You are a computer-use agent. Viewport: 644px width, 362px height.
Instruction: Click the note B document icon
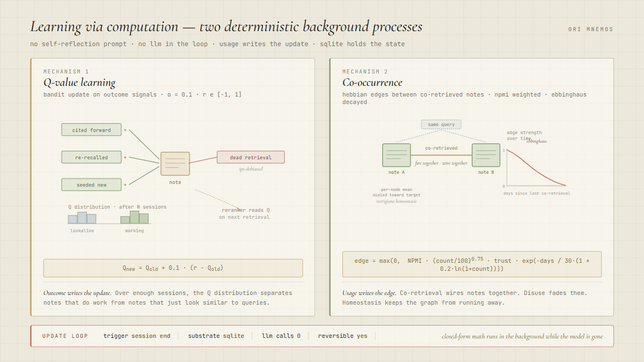coord(486,156)
